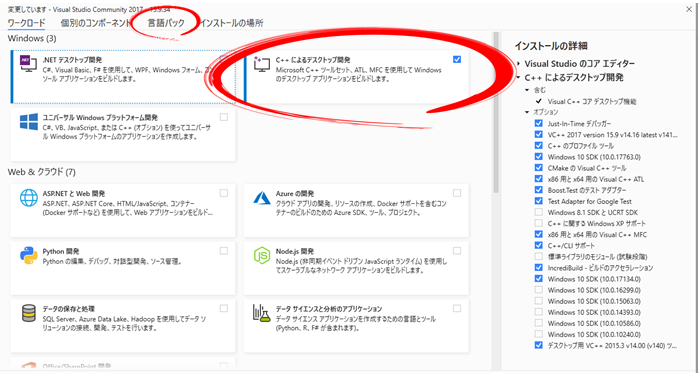The height and width of the screenshot is (373, 698).
Task: Uncheck Boost.Test のテスト アダプター option
Action: click(x=539, y=190)
